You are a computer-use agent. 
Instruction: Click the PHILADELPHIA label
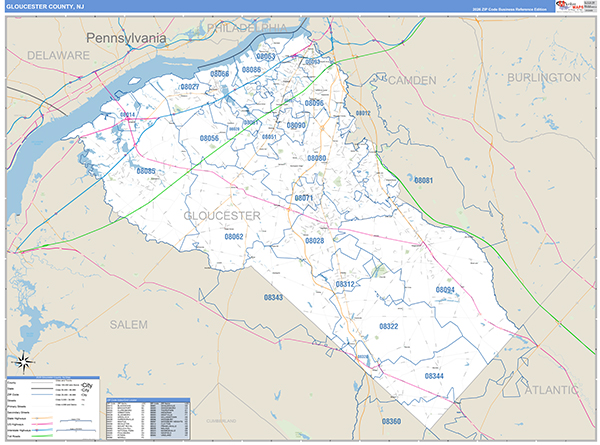[247, 28]
